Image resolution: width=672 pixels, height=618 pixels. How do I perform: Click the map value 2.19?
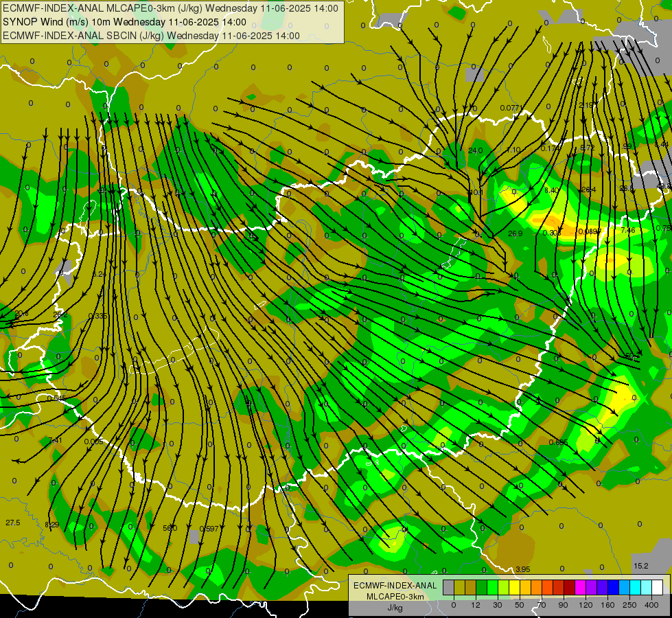coord(586,105)
